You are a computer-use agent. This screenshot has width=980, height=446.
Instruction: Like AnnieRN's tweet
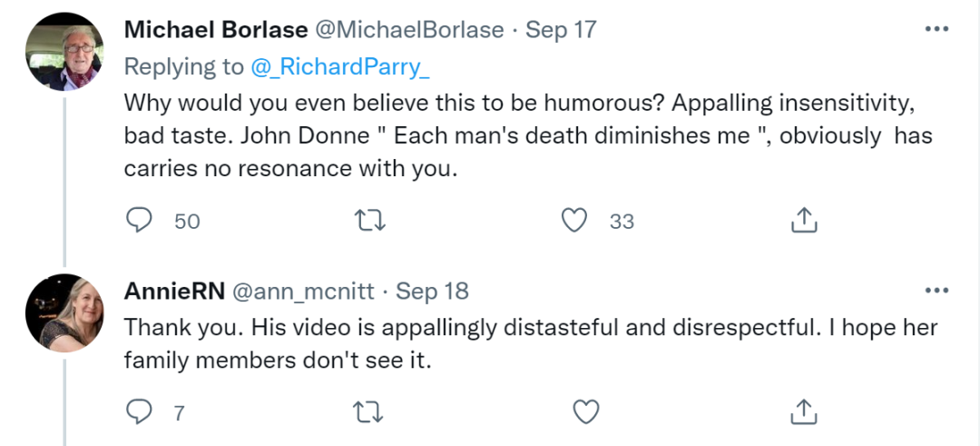(586, 412)
